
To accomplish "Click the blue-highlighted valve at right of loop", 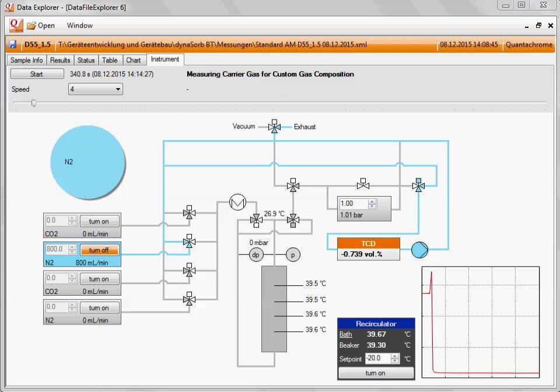I will [x=418, y=185].
